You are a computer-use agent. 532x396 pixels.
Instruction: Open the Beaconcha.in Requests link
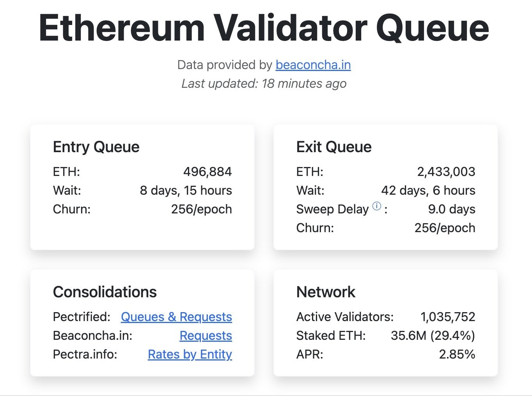tap(206, 336)
